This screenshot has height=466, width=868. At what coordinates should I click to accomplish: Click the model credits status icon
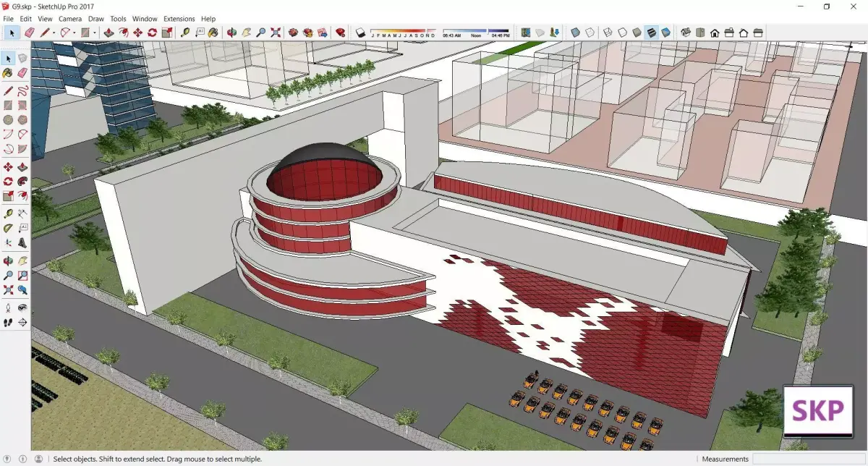(x=23, y=459)
